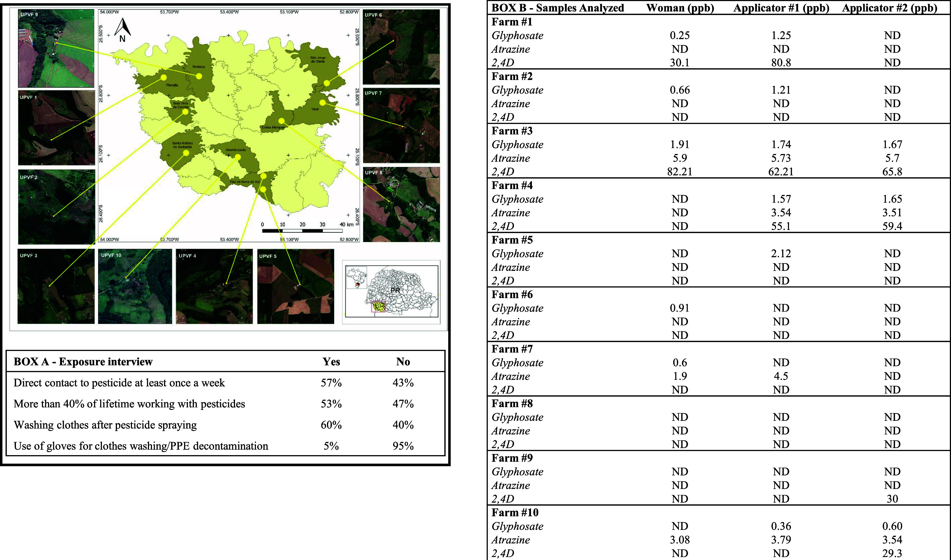Click the 'BOX B - Samples Analyzed' header
Image resolution: width=951 pixels, height=560 pixels.
click(x=558, y=8)
